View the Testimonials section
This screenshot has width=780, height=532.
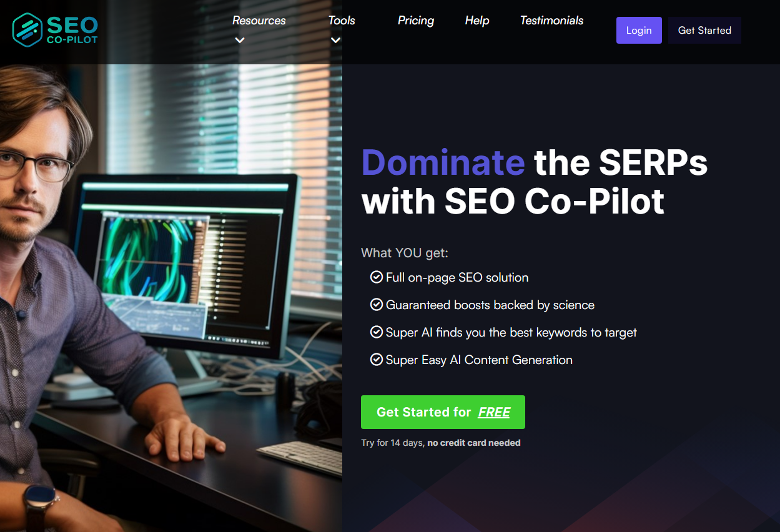(x=551, y=21)
